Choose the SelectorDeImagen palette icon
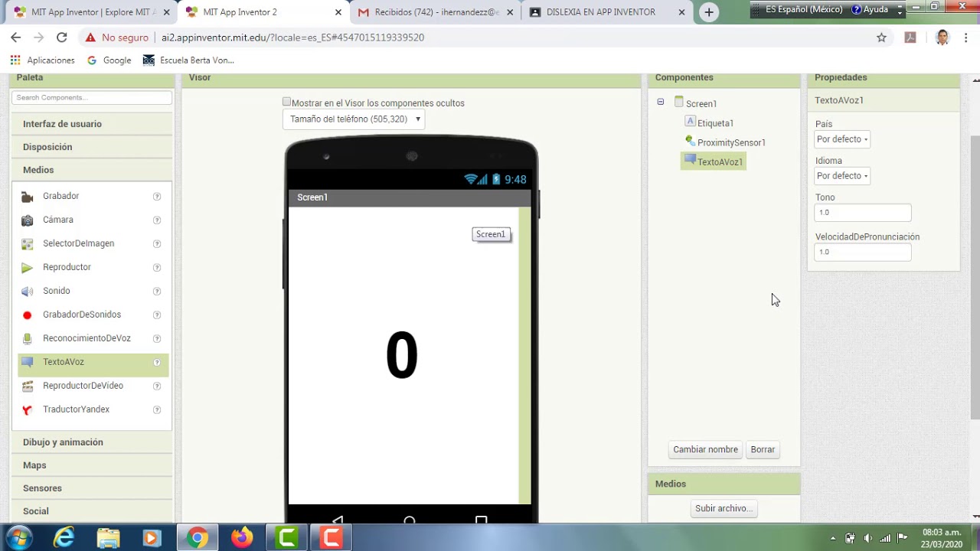This screenshot has height=551, width=980. pyautogui.click(x=28, y=244)
